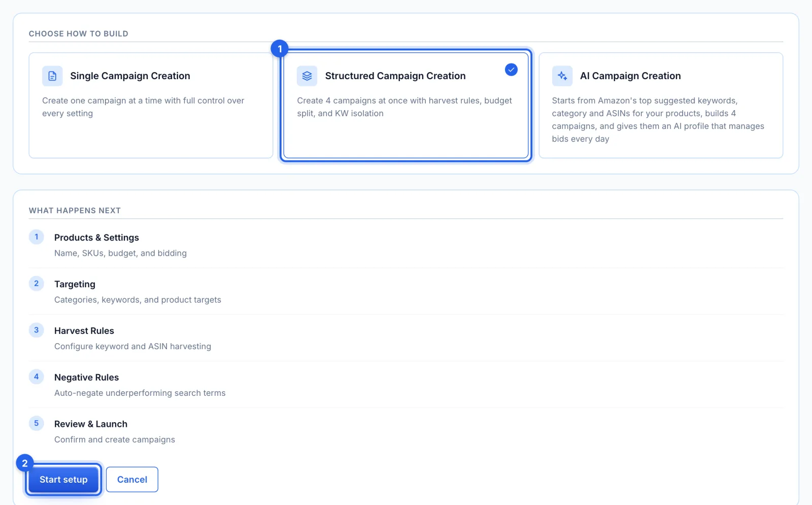Image resolution: width=812 pixels, height=505 pixels.
Task: Click the step 1 number badge
Action: pyautogui.click(x=36, y=237)
